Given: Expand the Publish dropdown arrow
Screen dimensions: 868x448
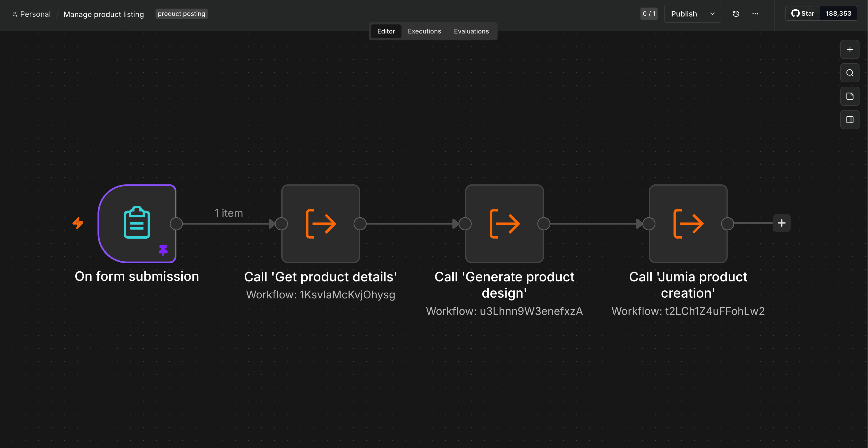Looking at the screenshot, I should coord(712,14).
